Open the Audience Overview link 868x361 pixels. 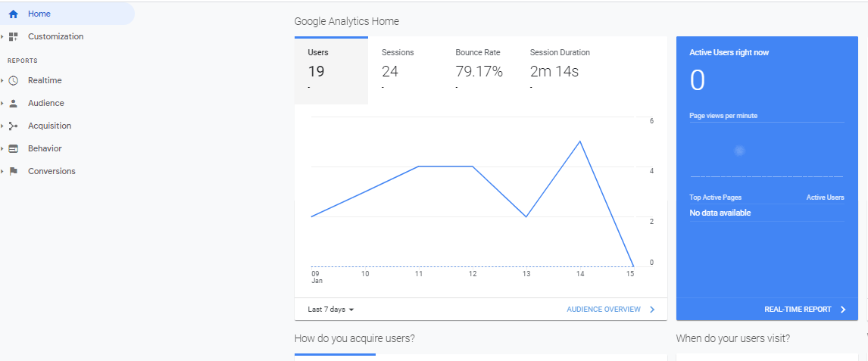[603, 310]
